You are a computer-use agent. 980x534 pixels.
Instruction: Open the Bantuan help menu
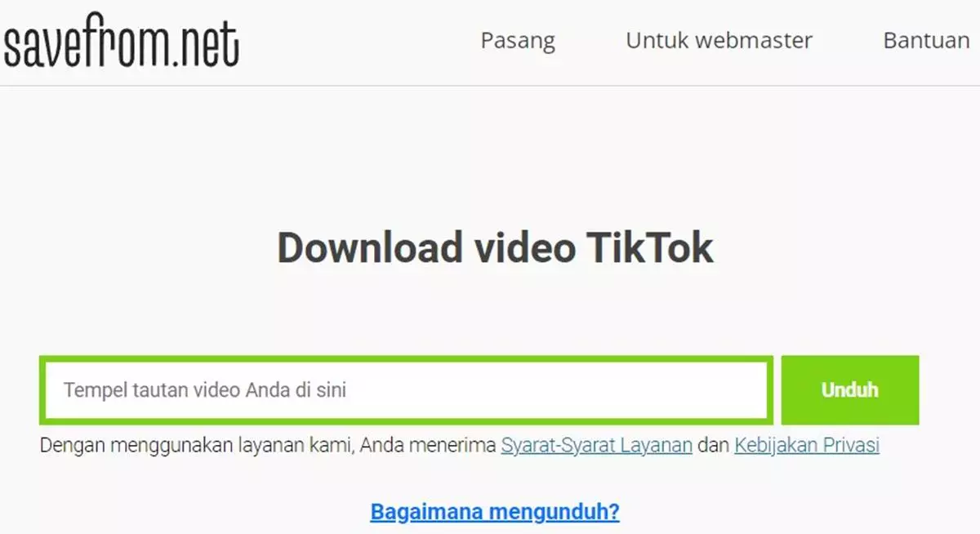click(x=926, y=41)
